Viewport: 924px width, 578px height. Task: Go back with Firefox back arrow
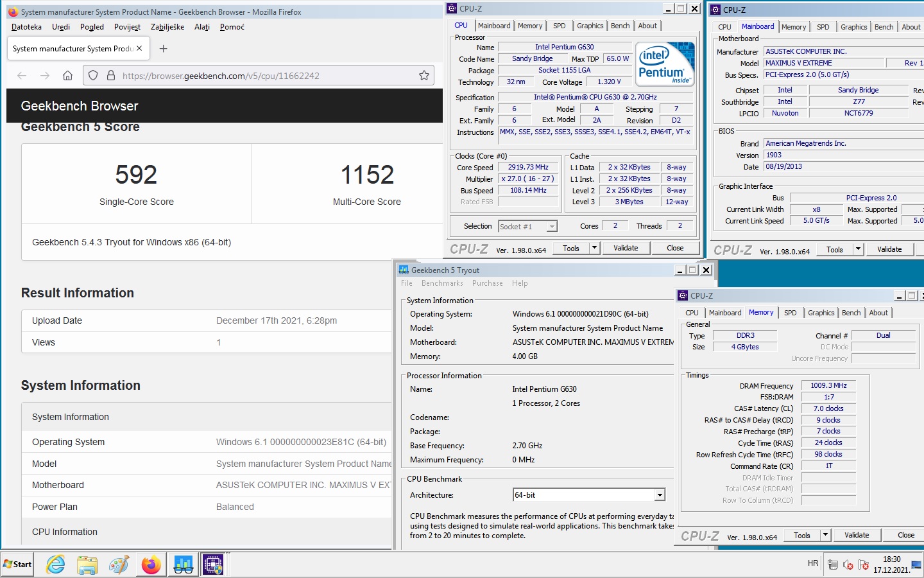(22, 76)
